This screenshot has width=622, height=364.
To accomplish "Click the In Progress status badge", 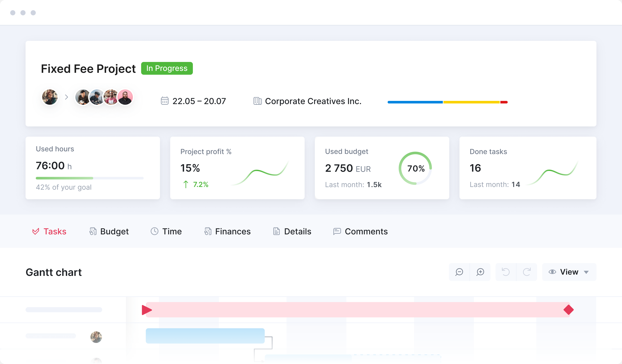I will point(167,68).
